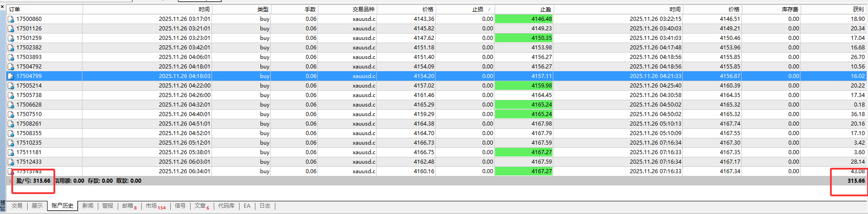Sort by the 止盈 column header
Image resolution: width=868 pixels, height=214 pixels.
[x=524, y=9]
